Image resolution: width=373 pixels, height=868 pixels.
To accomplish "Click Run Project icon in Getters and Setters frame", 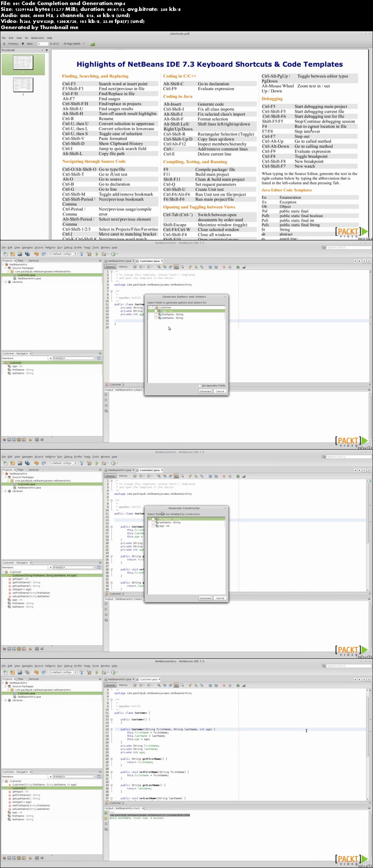I will (x=97, y=254).
